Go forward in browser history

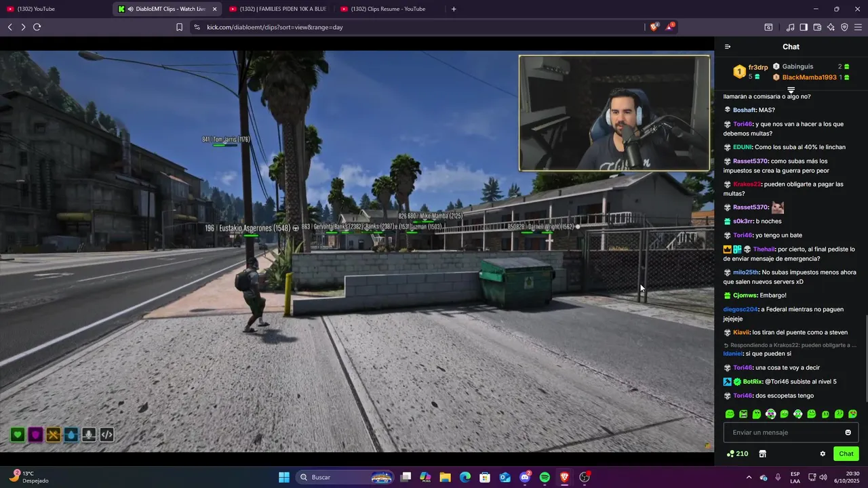click(23, 27)
